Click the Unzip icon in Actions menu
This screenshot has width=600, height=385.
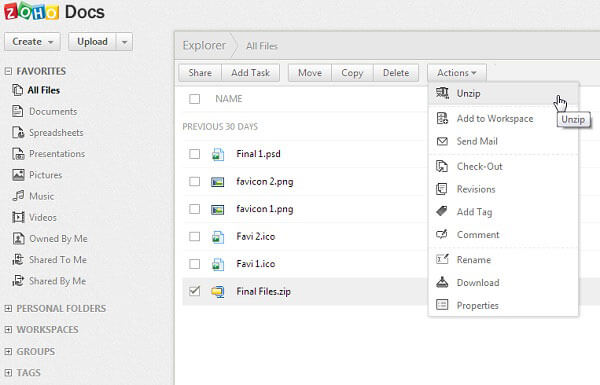point(443,93)
